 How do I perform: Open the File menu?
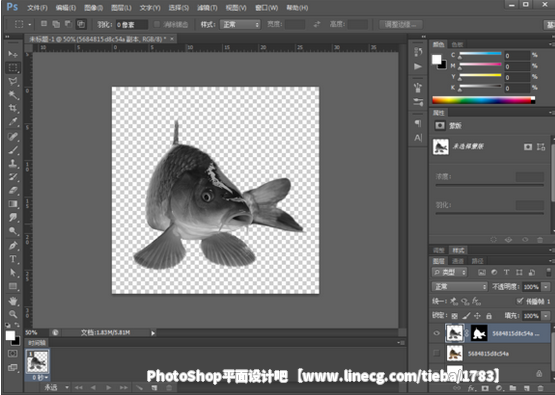click(38, 7)
